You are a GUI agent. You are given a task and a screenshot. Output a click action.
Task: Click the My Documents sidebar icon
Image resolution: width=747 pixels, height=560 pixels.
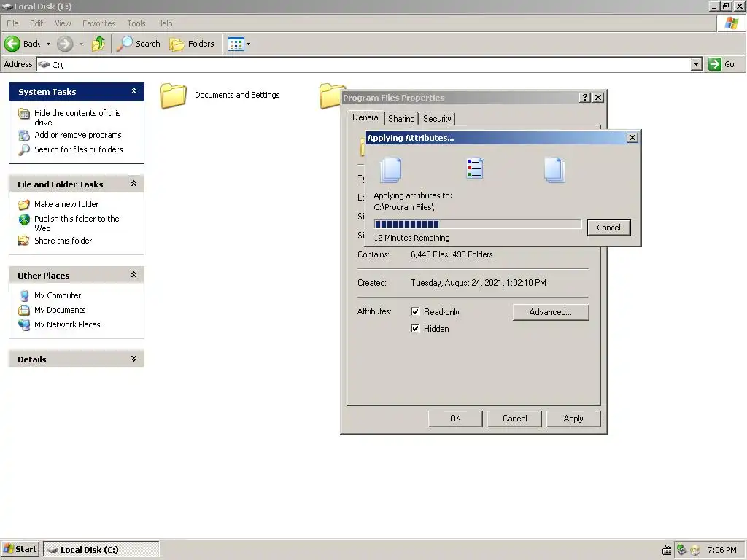point(24,311)
